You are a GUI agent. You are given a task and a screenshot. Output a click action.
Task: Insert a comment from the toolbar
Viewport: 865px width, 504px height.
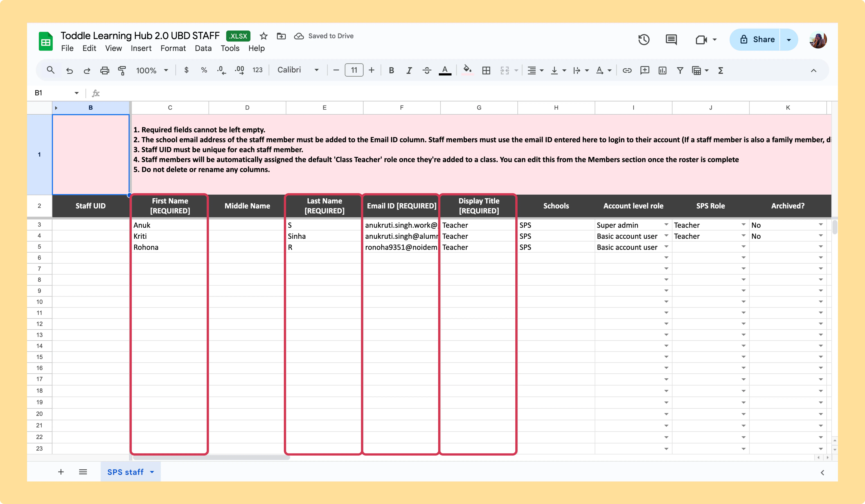pyautogui.click(x=645, y=70)
